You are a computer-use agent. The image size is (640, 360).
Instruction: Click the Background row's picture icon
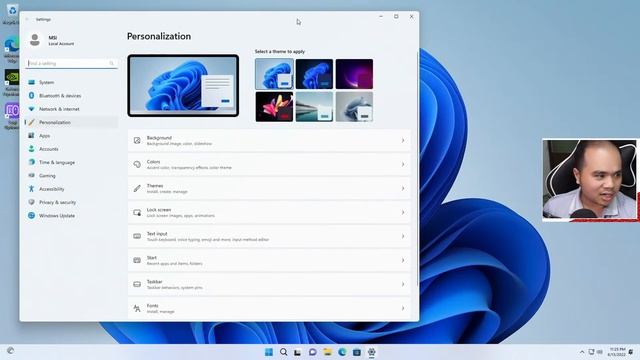[137, 140]
